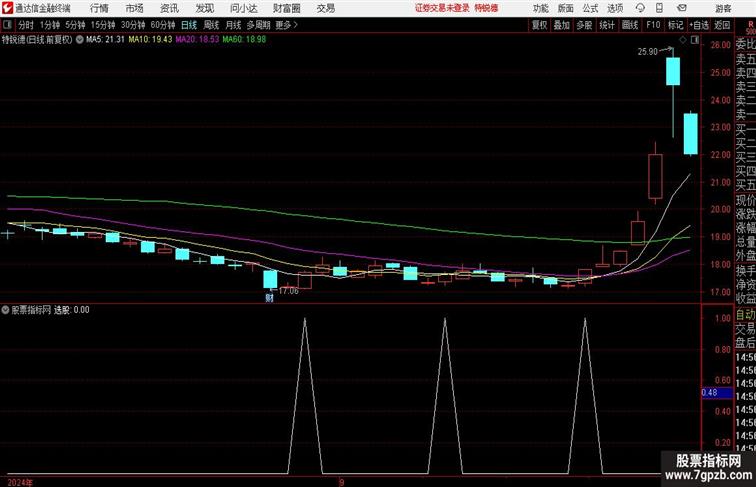The width and height of the screenshot is (756, 487).
Task: Open the mobile phone icon in the title bar
Action: click(x=660, y=8)
